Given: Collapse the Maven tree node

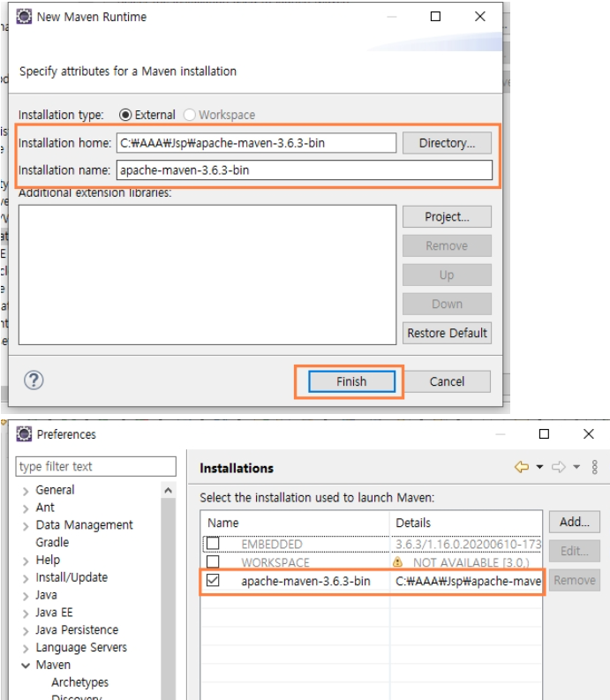Looking at the screenshot, I should (x=26, y=666).
